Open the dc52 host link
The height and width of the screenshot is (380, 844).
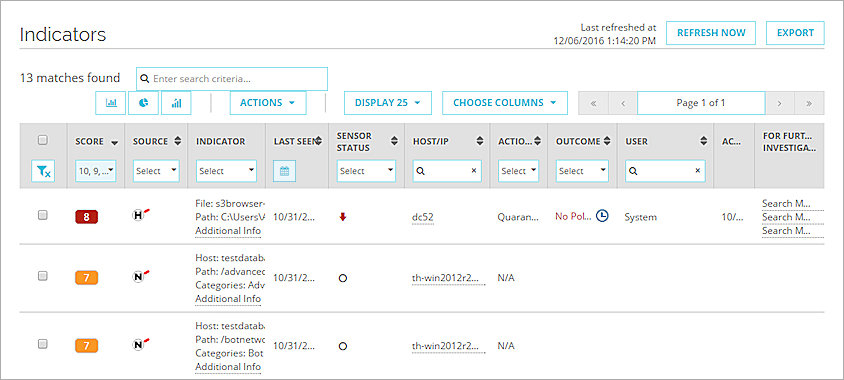pos(423,217)
